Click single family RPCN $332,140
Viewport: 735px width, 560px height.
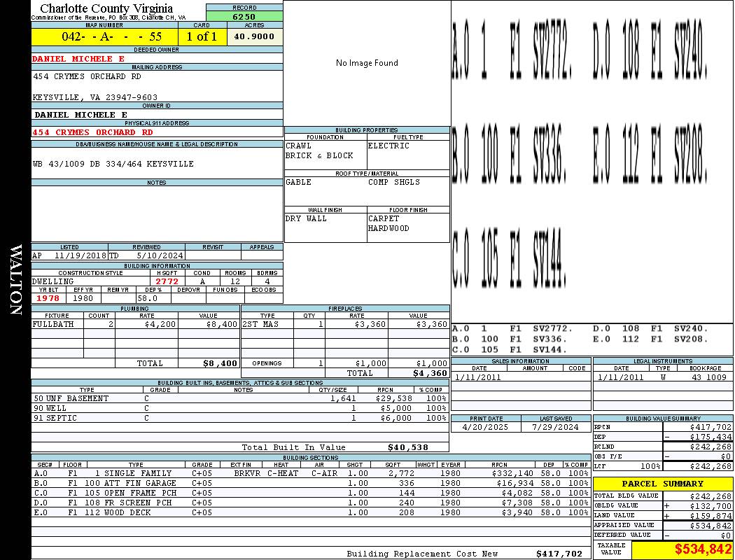pyautogui.click(x=512, y=474)
